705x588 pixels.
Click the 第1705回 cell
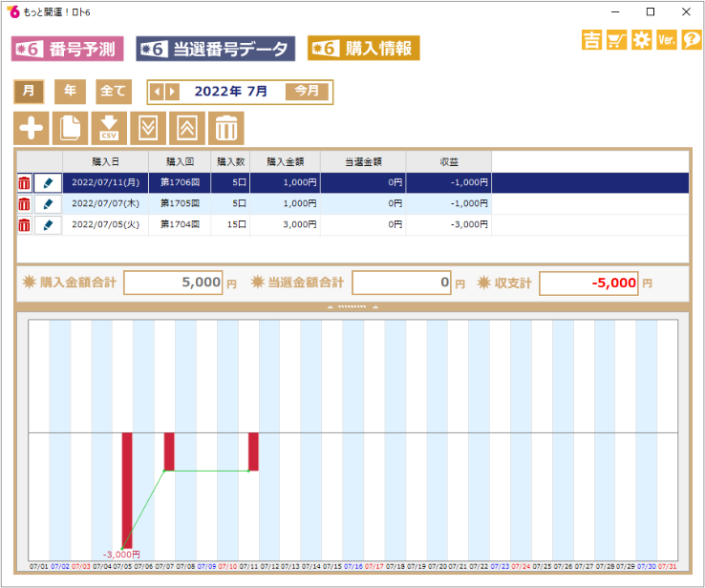point(180,203)
